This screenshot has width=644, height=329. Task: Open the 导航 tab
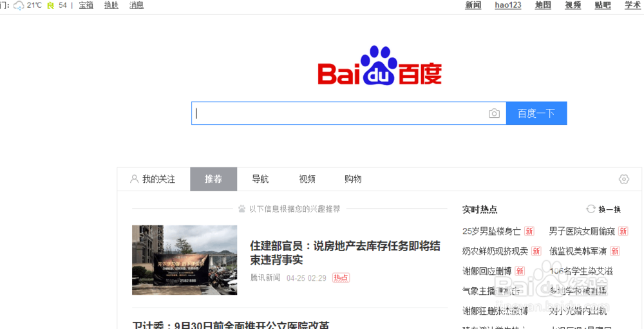click(x=260, y=179)
